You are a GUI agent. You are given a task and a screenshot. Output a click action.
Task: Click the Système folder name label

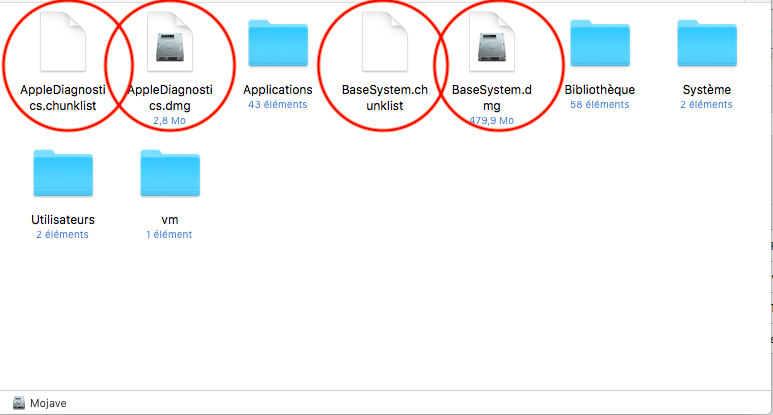pos(707,90)
